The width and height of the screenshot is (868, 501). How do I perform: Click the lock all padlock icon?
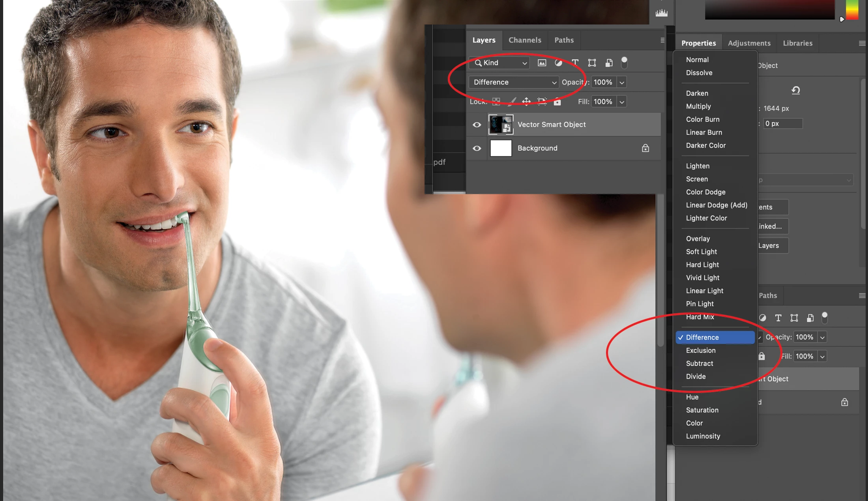(x=557, y=102)
